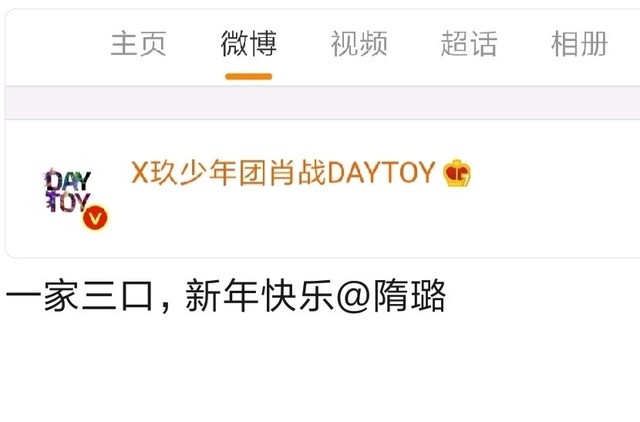The image size is (640, 422).
Task: Open the 相册 tab
Action: point(579,44)
